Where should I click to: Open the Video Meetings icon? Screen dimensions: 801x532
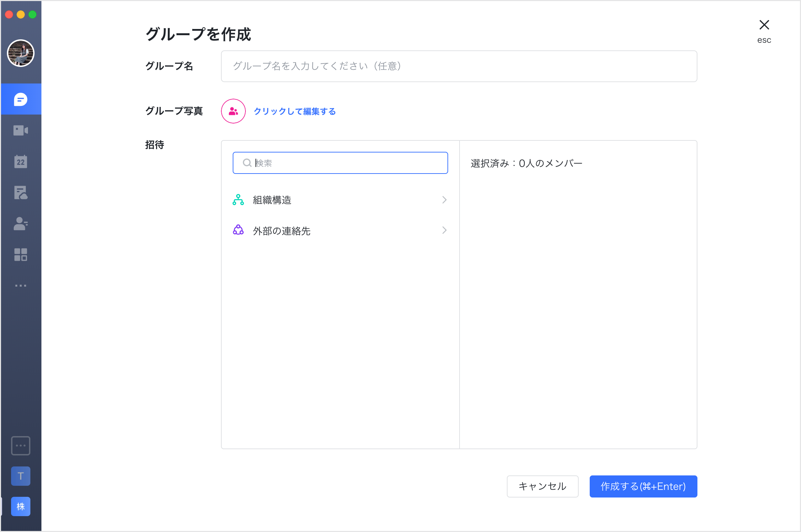[x=21, y=130]
